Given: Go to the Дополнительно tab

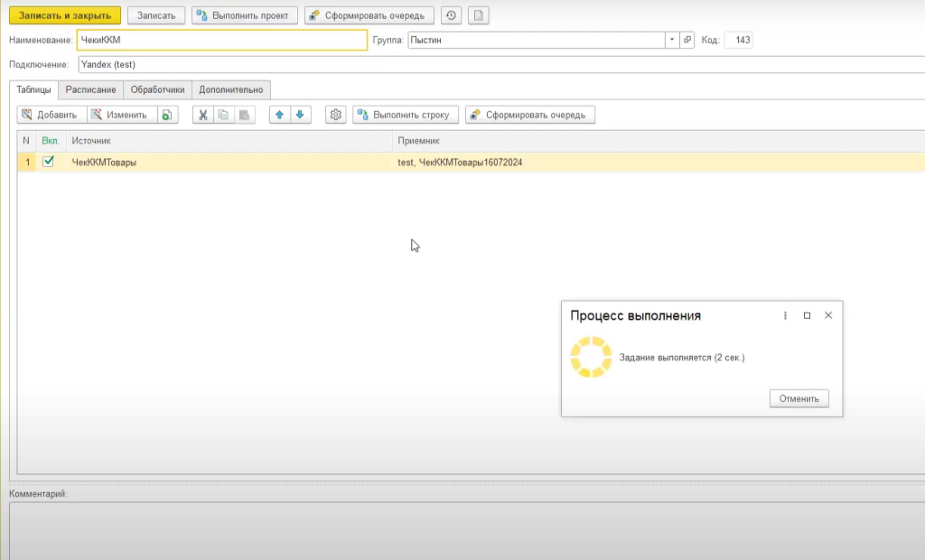Looking at the screenshot, I should pos(231,90).
